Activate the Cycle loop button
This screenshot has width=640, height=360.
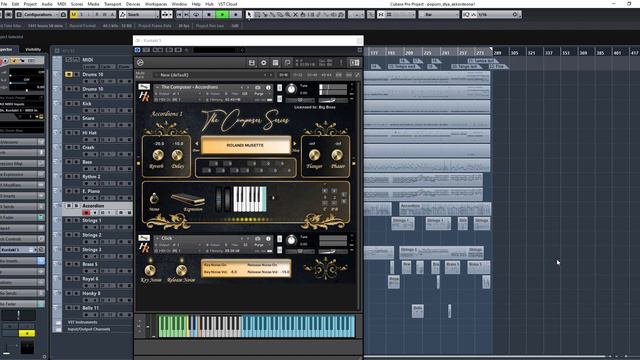(x=196, y=15)
